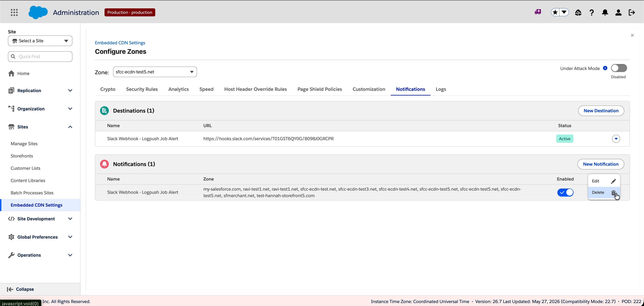Image resolution: width=644 pixels, height=306 pixels.
Task: Open the notifications bell in header
Action: [605, 12]
